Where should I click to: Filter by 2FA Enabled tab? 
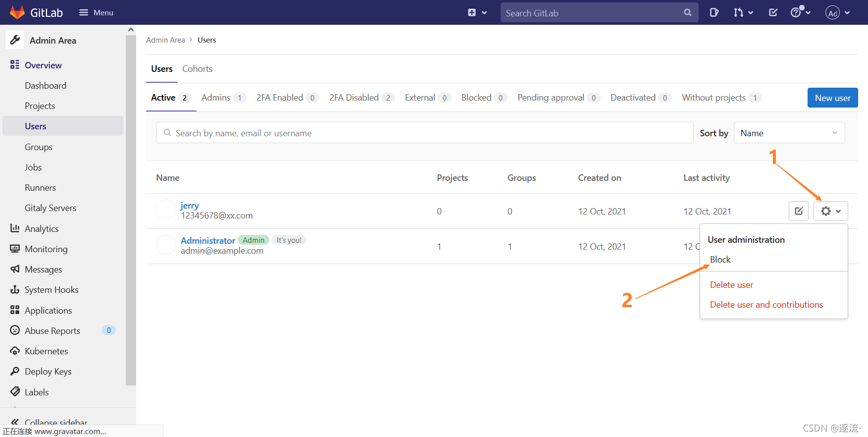pos(288,98)
